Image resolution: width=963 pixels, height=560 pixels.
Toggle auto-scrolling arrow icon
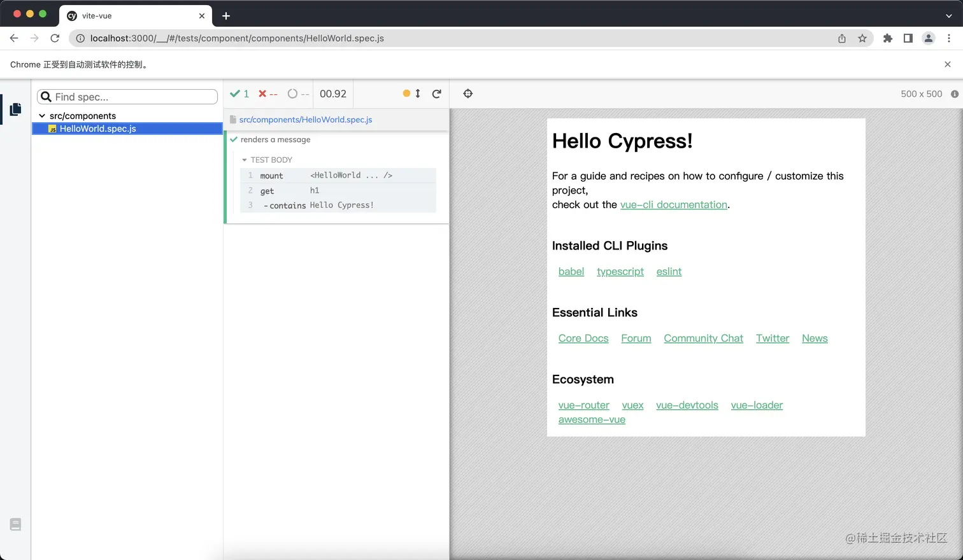(x=417, y=94)
